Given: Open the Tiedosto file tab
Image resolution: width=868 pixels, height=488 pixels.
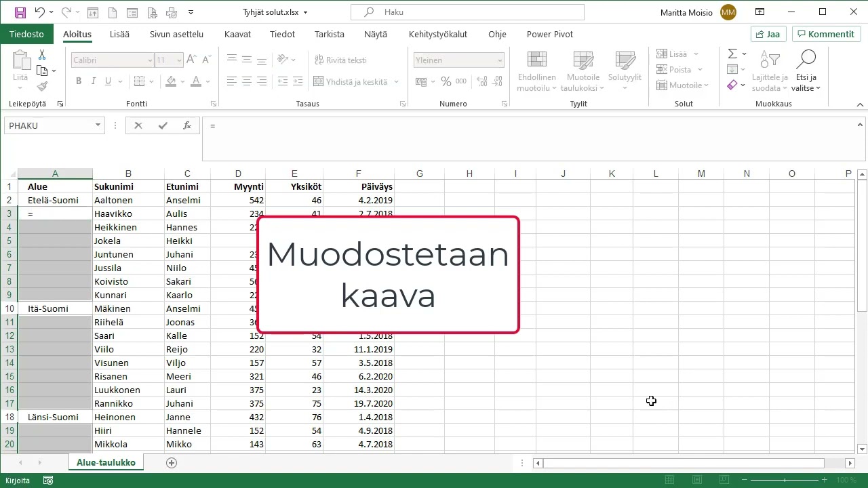Looking at the screenshot, I should 27,35.
